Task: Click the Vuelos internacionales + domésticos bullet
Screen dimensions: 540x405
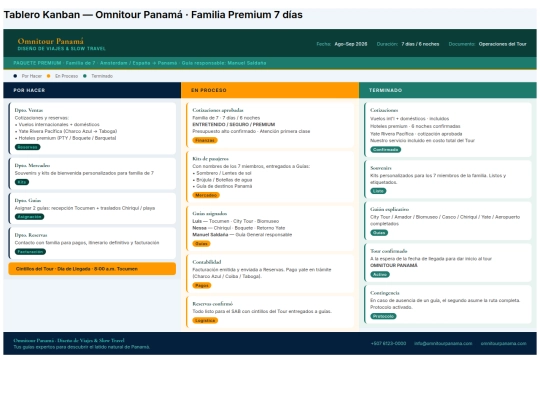Action: tap(57, 124)
